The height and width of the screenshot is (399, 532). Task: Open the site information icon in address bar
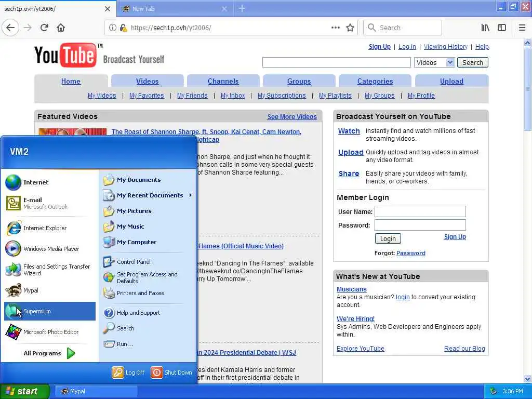[x=112, y=28]
